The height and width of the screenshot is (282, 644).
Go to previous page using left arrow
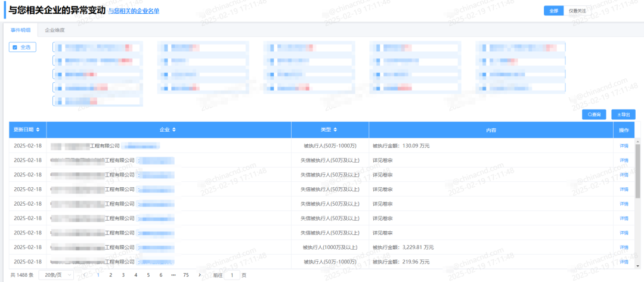click(x=84, y=275)
